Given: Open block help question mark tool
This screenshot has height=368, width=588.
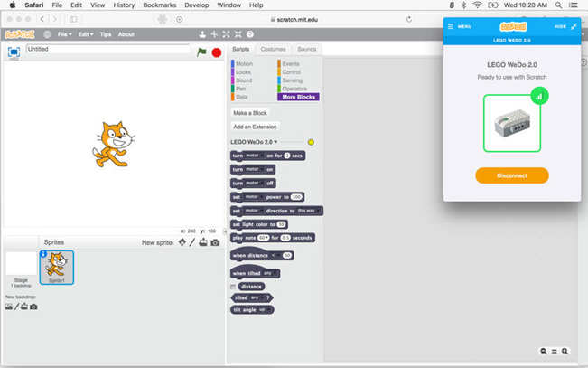Looking at the screenshot, I should coord(250,34).
